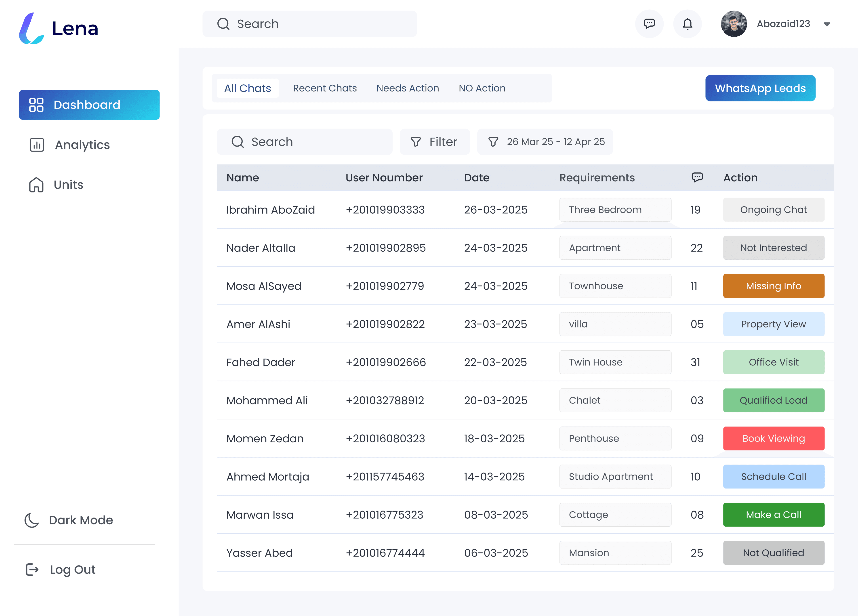
Task: Open the Cottage requirement field
Action: 615,515
